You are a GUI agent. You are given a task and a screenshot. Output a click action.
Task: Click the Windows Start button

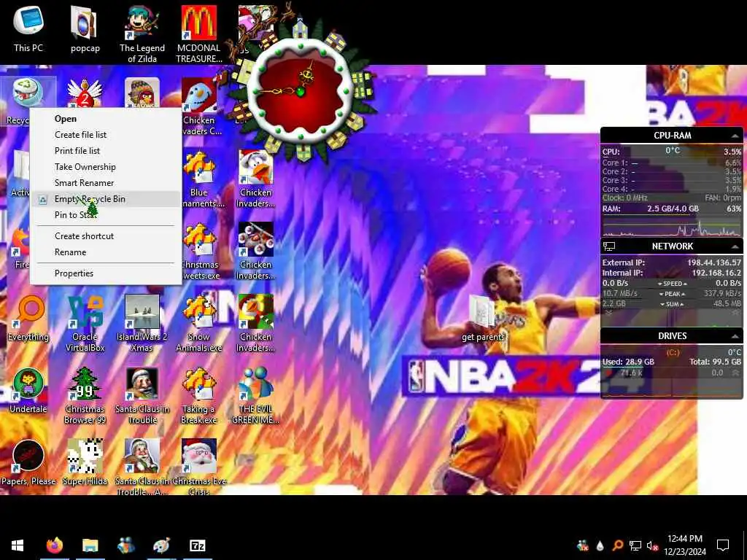[x=18, y=545]
